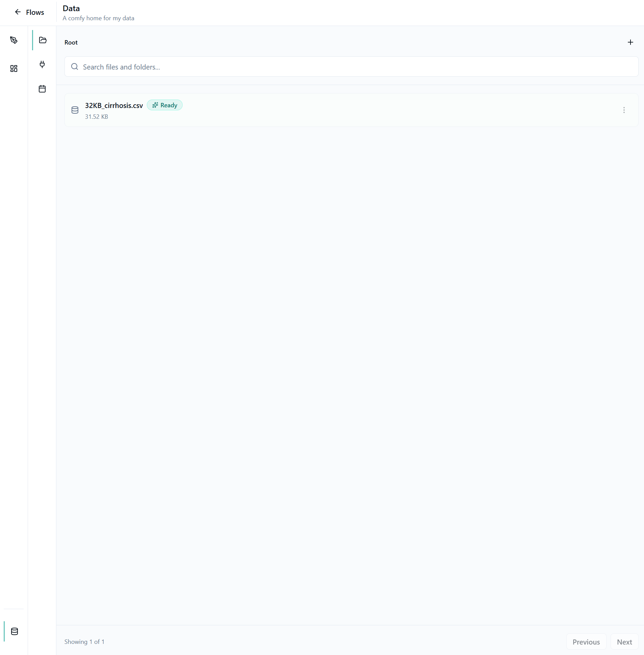644x655 pixels.
Task: Click the dataset icon beside 32KB_cirrhosis.csv
Action: pos(75,110)
